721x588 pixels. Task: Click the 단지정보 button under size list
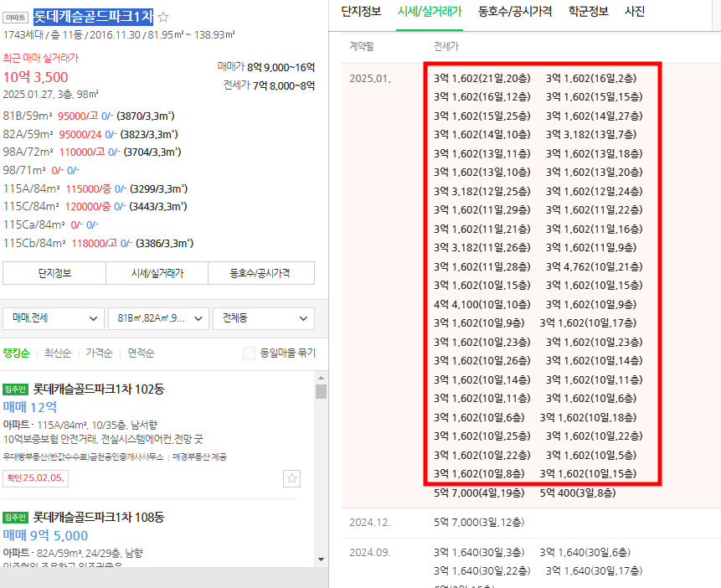[54, 273]
